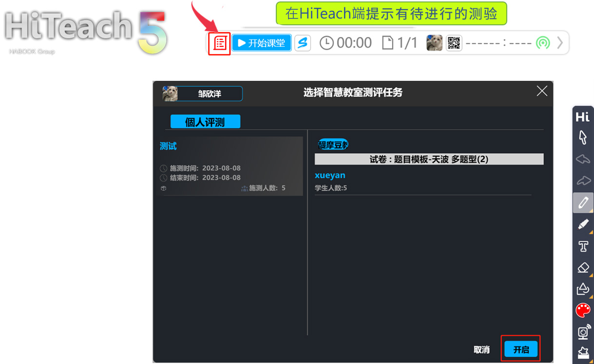Click the 开始课堂 start class button
Screen dimensions: 594x364
262,43
